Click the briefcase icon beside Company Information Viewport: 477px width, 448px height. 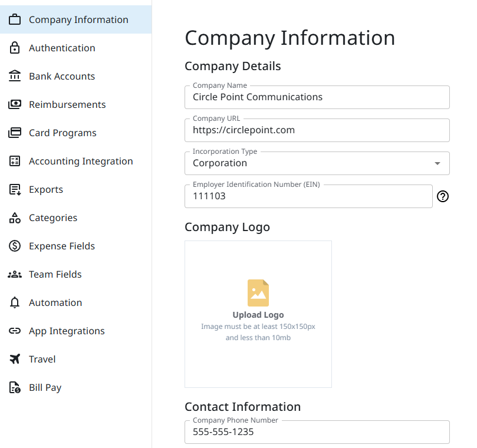[15, 19]
